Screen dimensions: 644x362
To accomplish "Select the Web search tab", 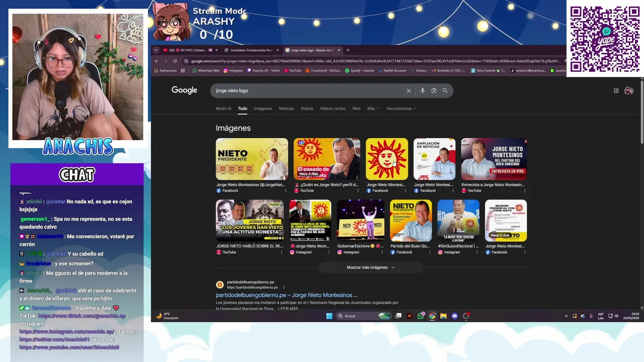I will coord(356,109).
